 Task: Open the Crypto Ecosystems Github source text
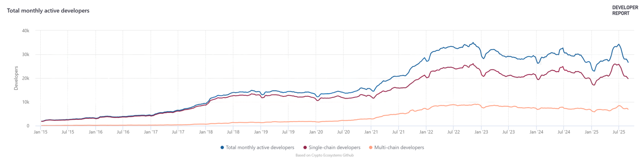325,155
